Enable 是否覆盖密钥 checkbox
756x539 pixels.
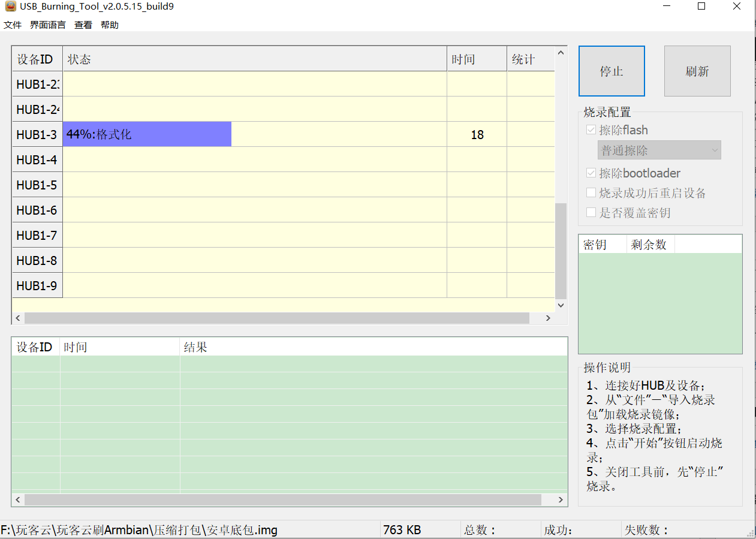[591, 213]
